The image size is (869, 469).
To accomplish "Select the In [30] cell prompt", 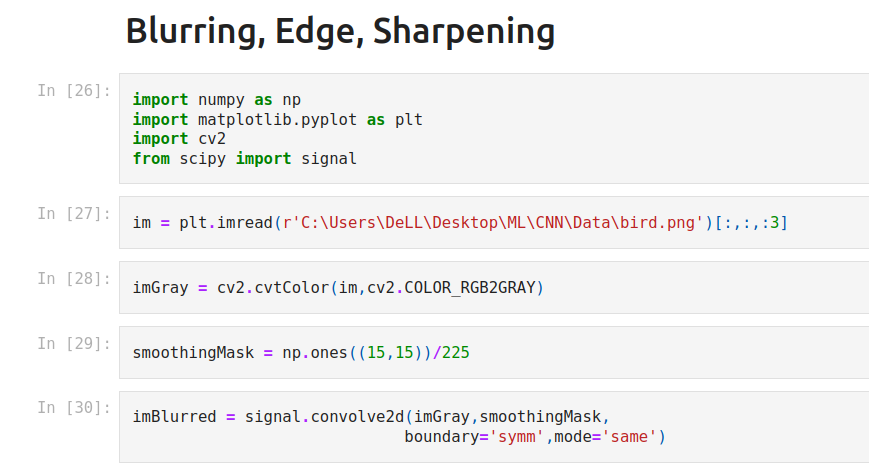I will [x=74, y=407].
